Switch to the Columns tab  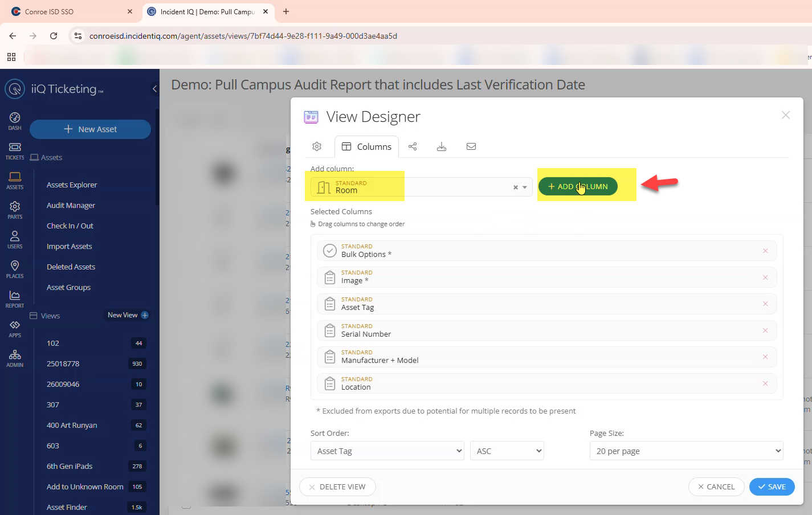(x=366, y=146)
